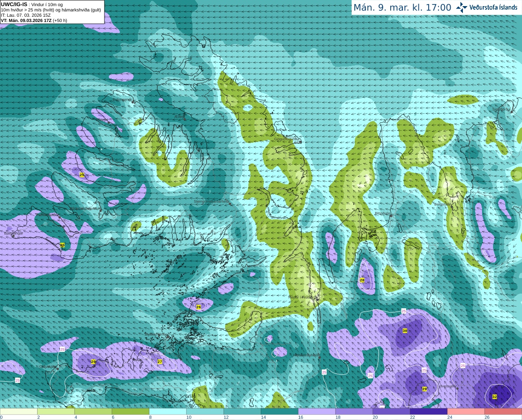Click the white contour label 25 above marker 30

pos(404,311)
